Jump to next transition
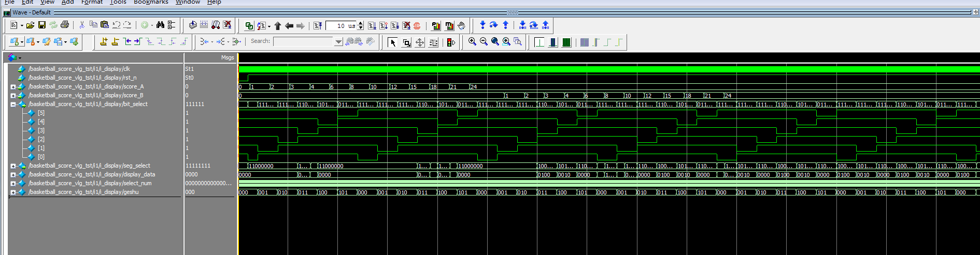The height and width of the screenshot is (255, 980). point(138,41)
